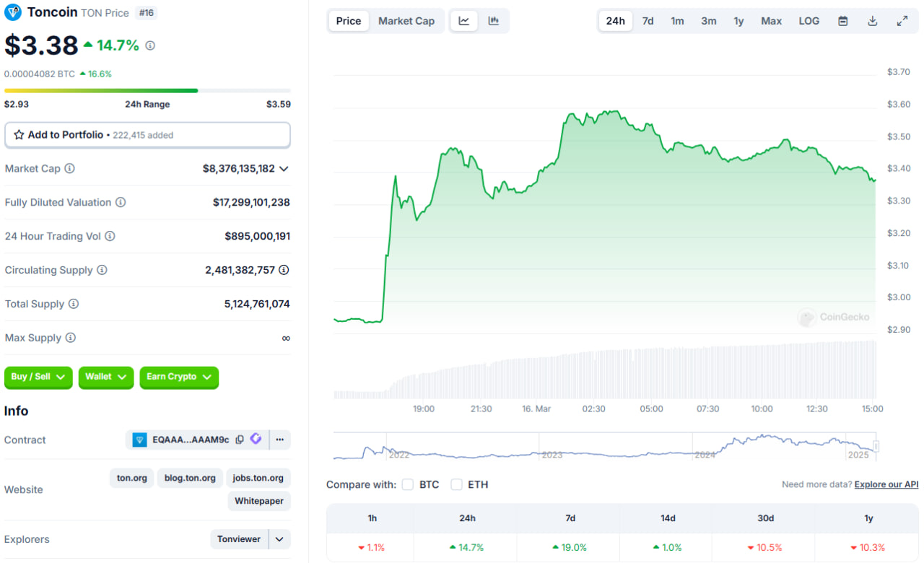
Task: Click the 5,124,761,074 total supply value
Action: (257, 304)
